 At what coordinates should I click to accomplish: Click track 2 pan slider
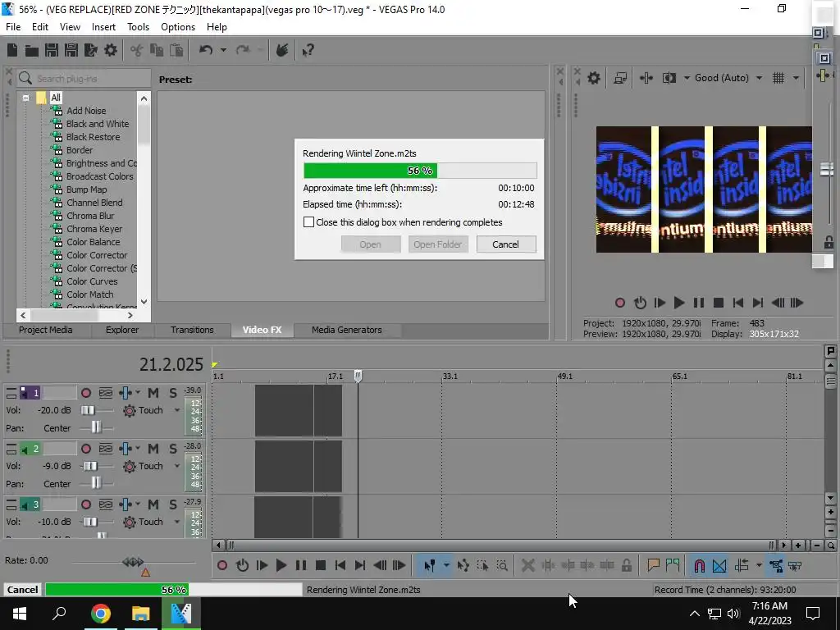click(x=97, y=483)
